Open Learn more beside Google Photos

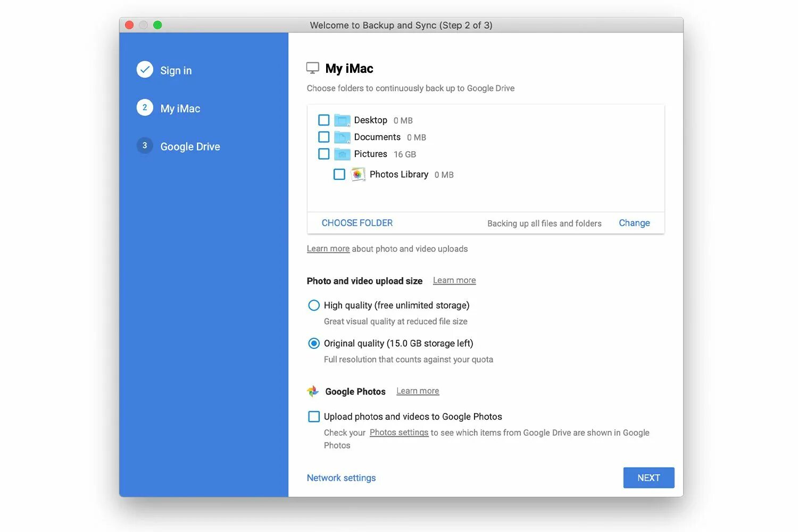click(418, 391)
